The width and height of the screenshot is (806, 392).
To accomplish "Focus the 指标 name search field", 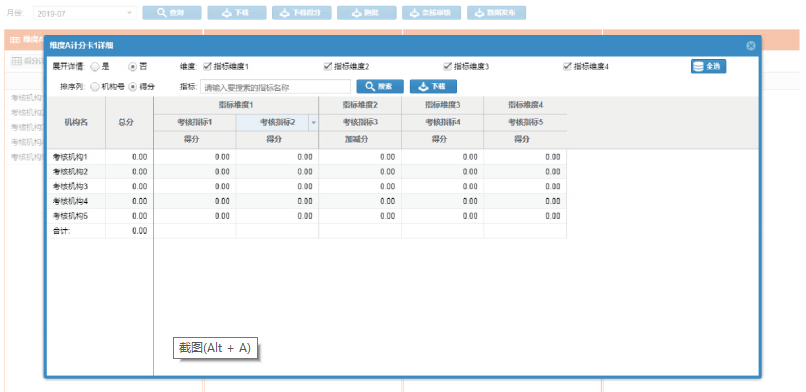I will (275, 87).
